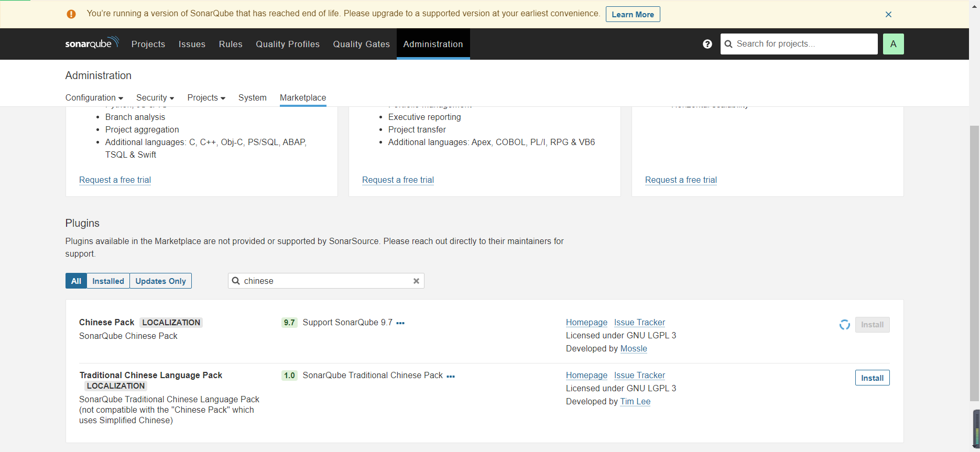Filter plugins by Installed

click(108, 281)
